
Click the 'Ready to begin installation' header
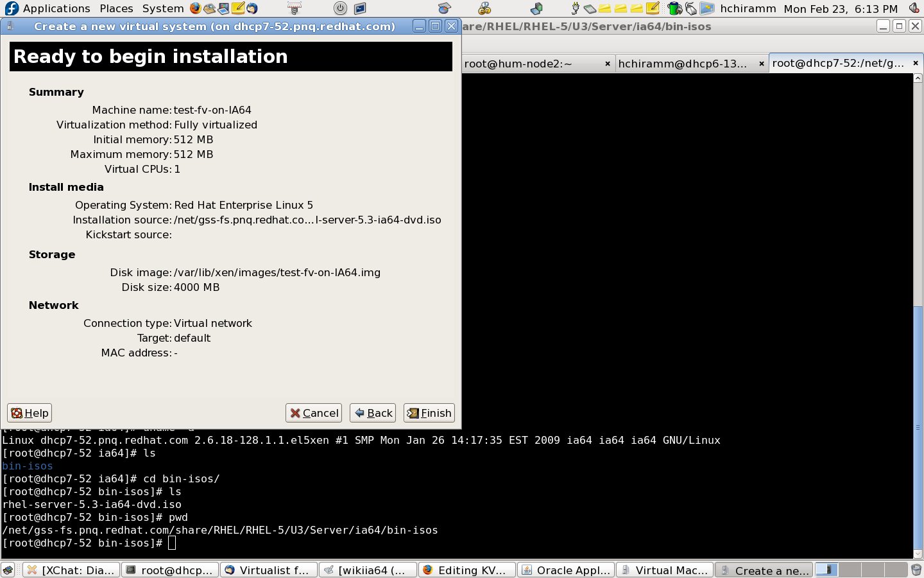pyautogui.click(x=231, y=57)
